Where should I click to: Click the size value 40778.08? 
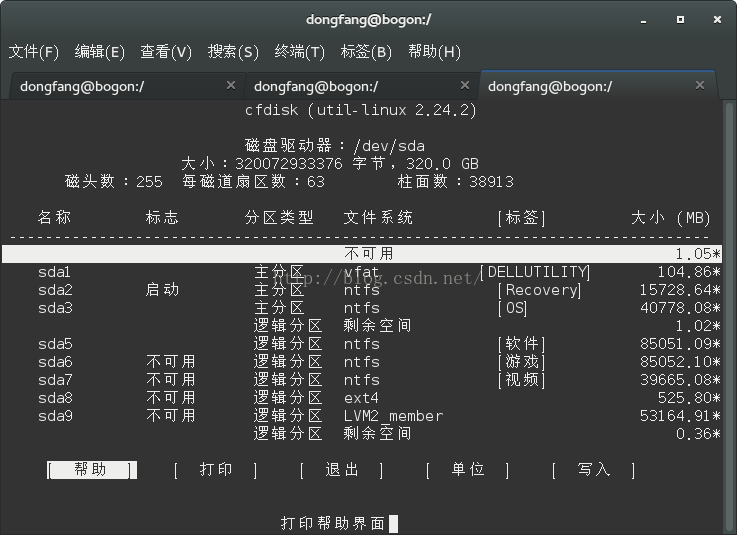[x=680, y=308]
